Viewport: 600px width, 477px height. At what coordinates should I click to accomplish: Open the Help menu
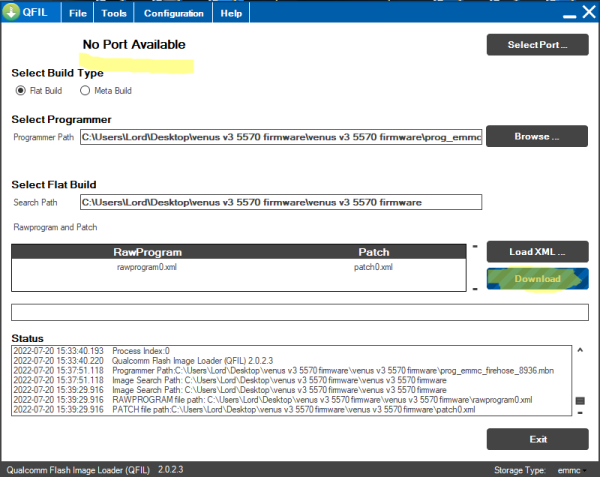pyautogui.click(x=231, y=13)
